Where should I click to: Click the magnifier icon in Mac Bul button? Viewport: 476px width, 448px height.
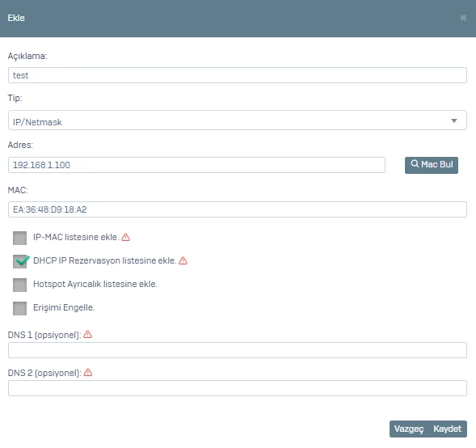415,163
